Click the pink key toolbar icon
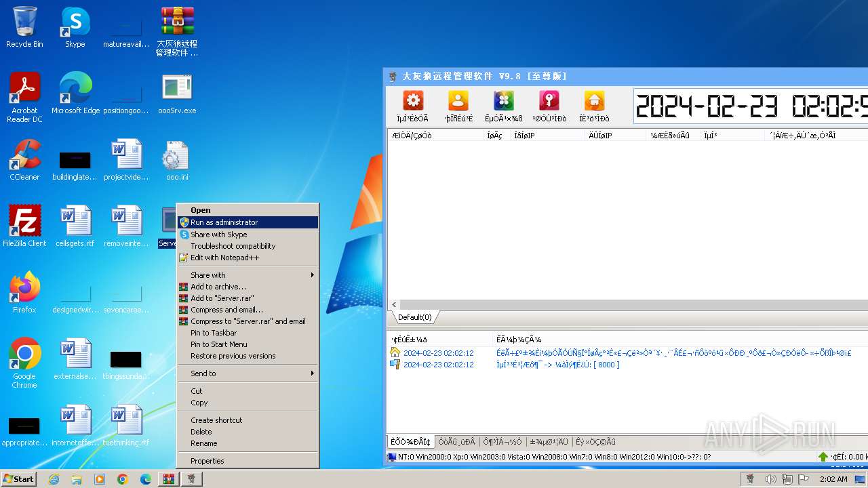Screen dimensions: 868x488 click(x=549, y=101)
